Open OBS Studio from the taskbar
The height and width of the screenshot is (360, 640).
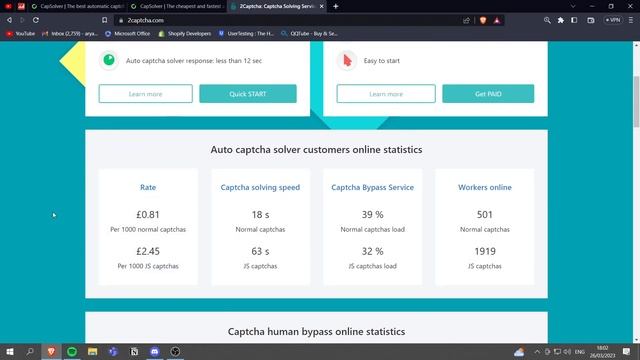click(175, 351)
